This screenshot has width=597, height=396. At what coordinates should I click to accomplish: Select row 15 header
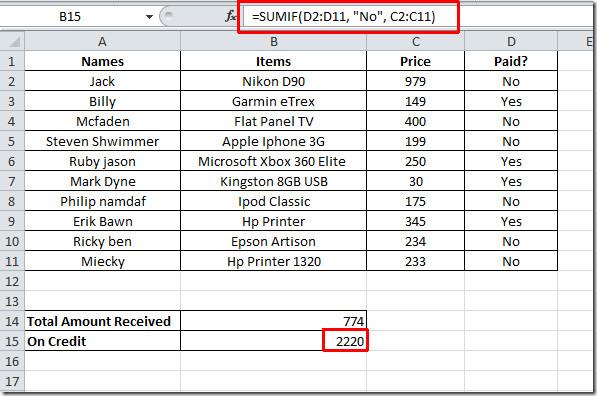click(12, 341)
